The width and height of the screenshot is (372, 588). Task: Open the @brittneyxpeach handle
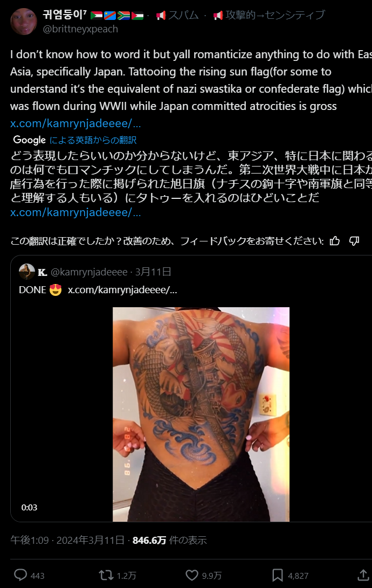80,29
